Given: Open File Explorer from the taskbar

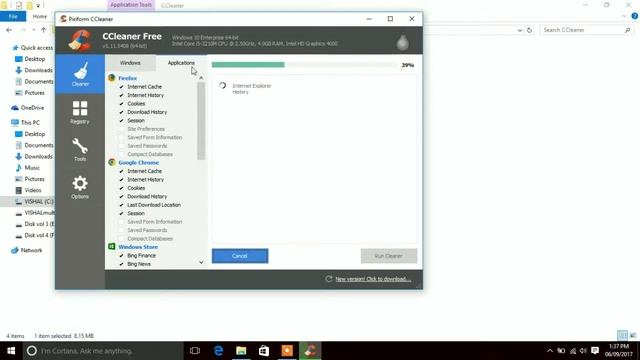Looking at the screenshot, I should [241, 351].
